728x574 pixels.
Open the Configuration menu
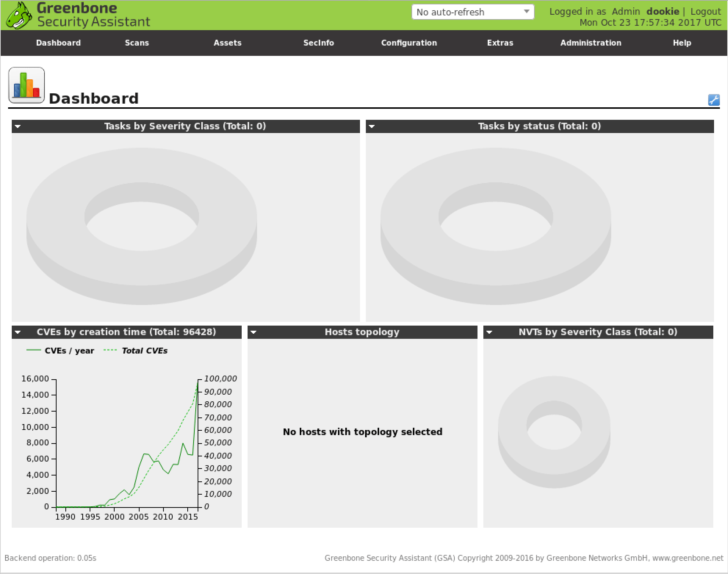coord(409,43)
